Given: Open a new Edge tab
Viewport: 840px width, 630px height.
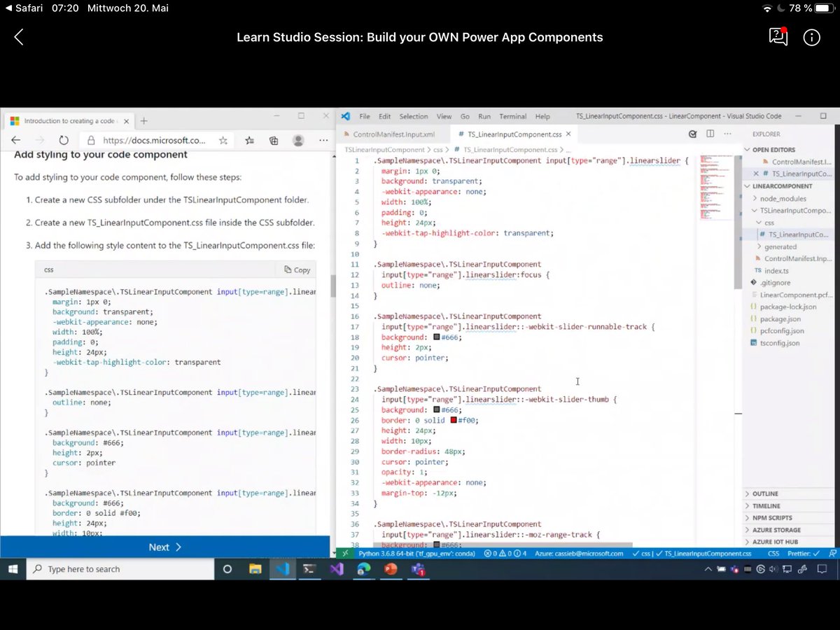Looking at the screenshot, I should pos(143,120).
